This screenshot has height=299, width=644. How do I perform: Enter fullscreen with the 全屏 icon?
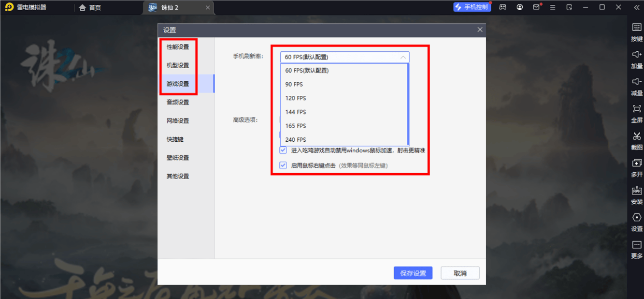(x=636, y=109)
